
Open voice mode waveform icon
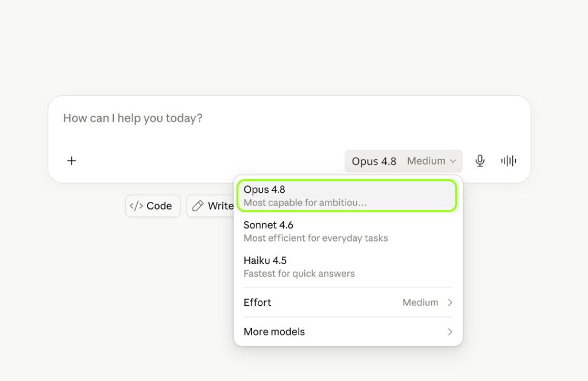tap(509, 161)
